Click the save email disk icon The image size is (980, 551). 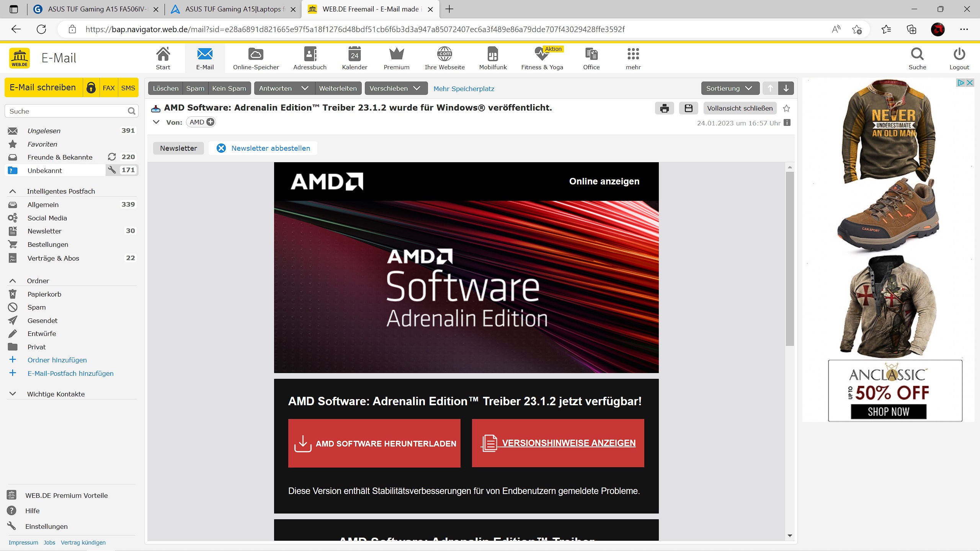click(x=688, y=108)
